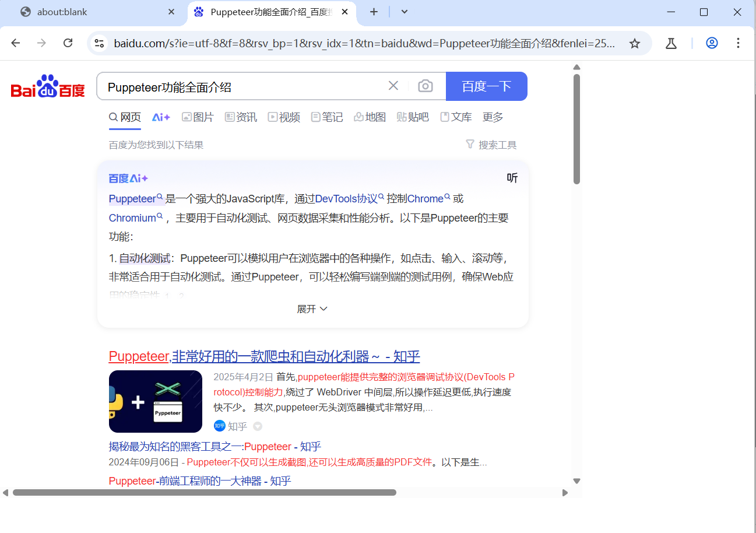This screenshot has width=756, height=533.
Task: Click the DevTools协议 keyword link
Action: point(350,199)
